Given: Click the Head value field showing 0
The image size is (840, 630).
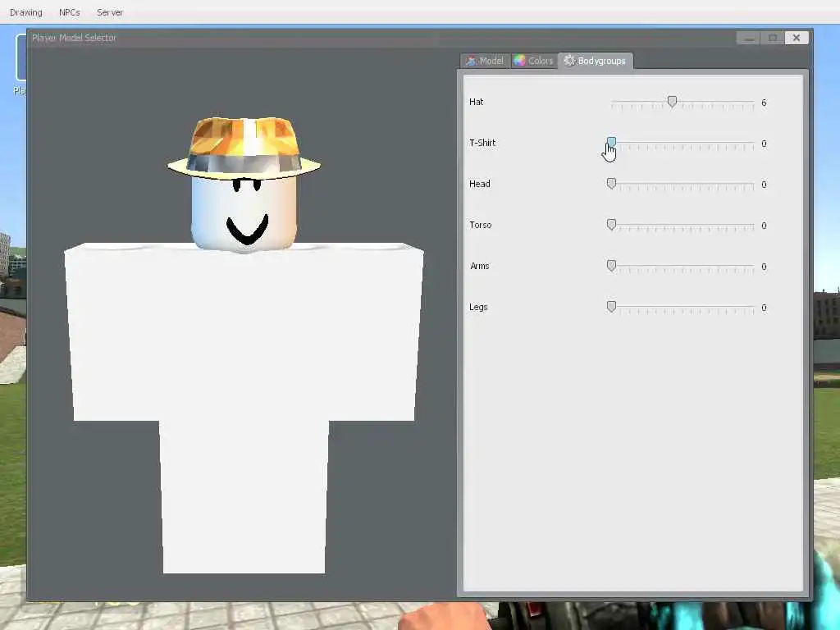Looking at the screenshot, I should 764,185.
